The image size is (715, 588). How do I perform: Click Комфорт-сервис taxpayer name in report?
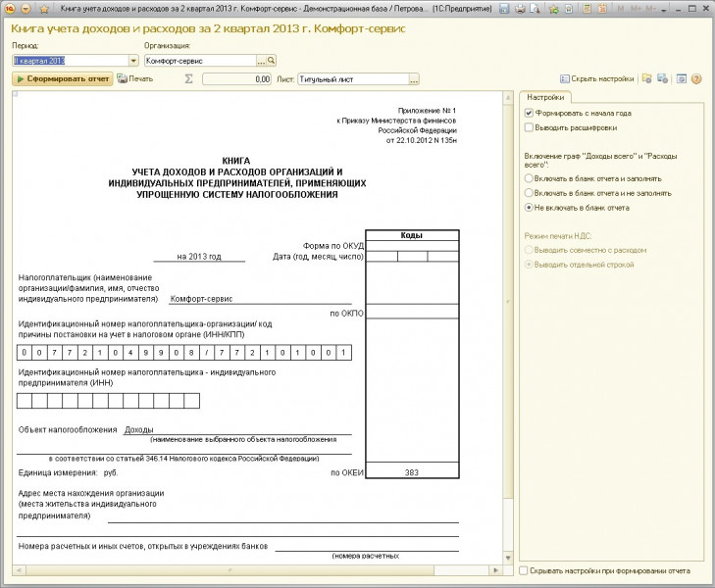coord(201,299)
